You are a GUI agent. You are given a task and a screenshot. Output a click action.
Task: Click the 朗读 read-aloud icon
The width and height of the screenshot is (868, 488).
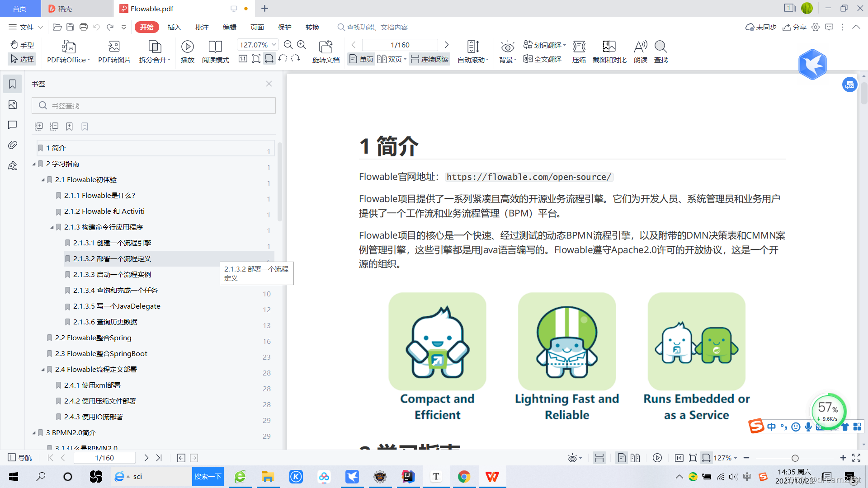(640, 47)
